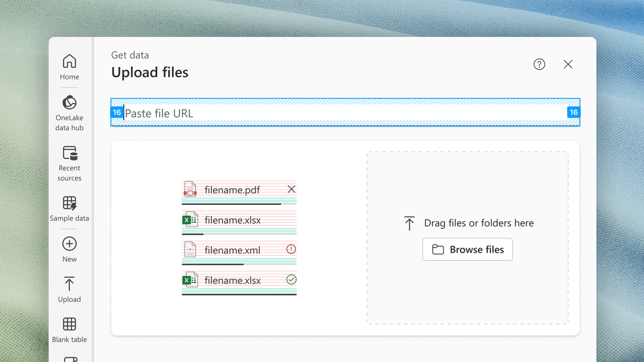Click the Excel icon of the uploading filename.xlsx
Screen dimensions: 644x362
tap(190, 220)
